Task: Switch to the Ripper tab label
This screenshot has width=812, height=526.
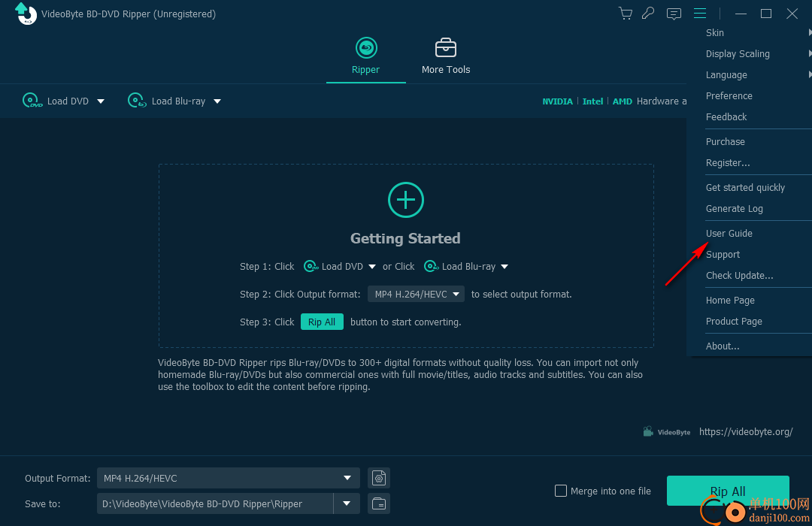Action: tap(365, 69)
